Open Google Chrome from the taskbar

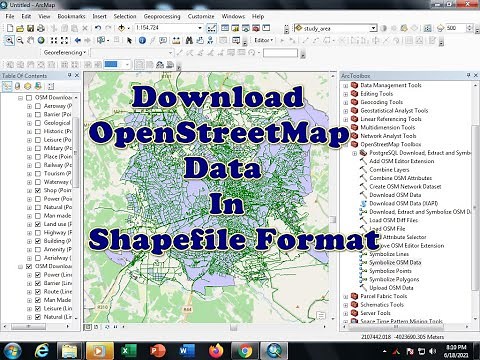coord(245,351)
